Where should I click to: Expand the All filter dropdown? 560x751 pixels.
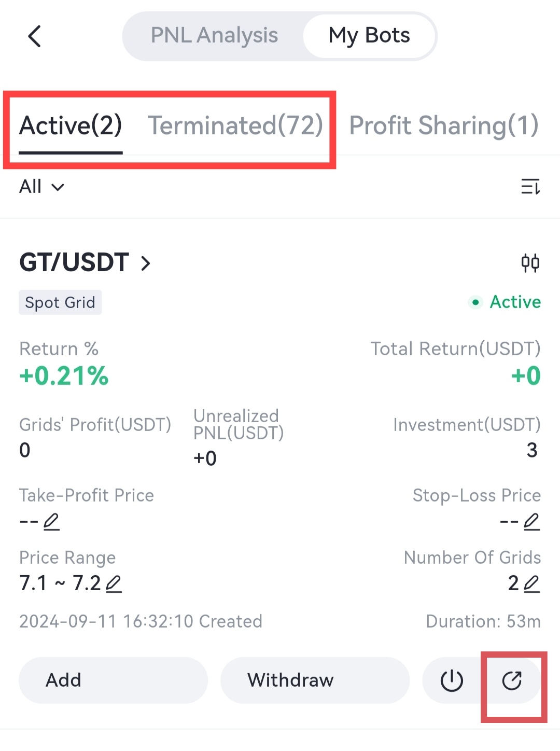41,187
